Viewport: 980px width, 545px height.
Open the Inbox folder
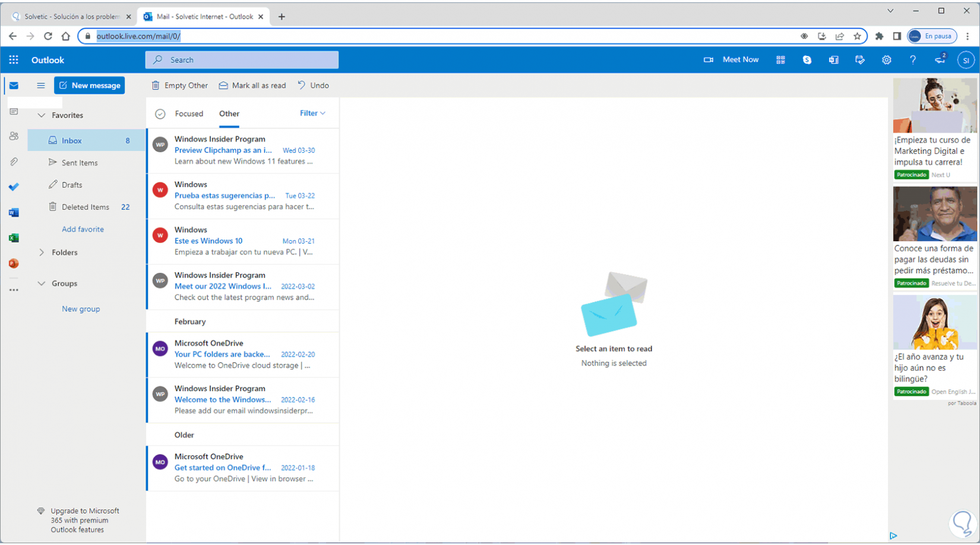pyautogui.click(x=87, y=141)
